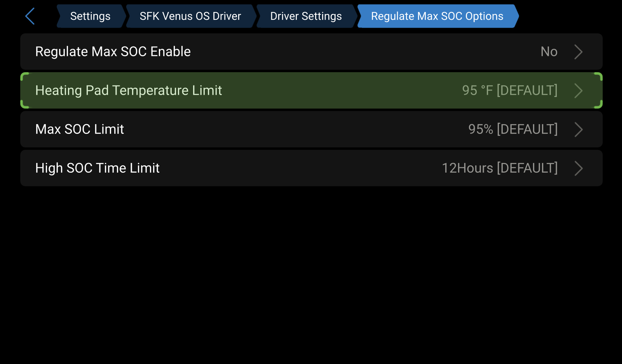Image resolution: width=622 pixels, height=364 pixels.
Task: Go to SFK Venus OS Driver breadcrumb
Action: 190,16
